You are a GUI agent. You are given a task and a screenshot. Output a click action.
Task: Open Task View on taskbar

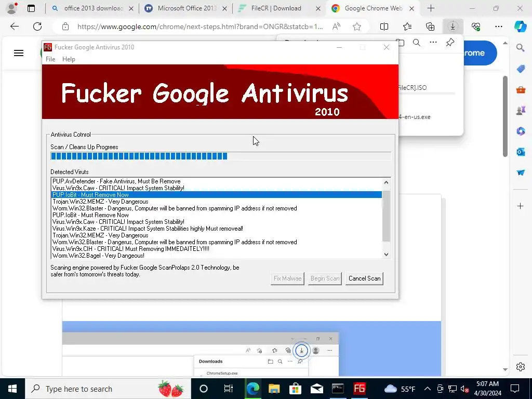(229, 389)
